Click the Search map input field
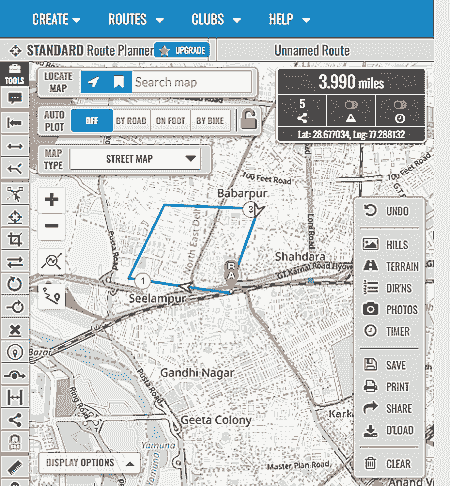Image resolution: width=450 pixels, height=486 pixels. (x=191, y=82)
